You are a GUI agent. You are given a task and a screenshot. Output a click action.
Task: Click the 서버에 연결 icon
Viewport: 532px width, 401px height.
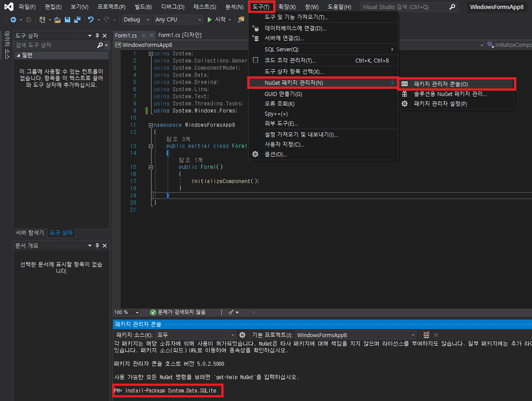click(255, 38)
